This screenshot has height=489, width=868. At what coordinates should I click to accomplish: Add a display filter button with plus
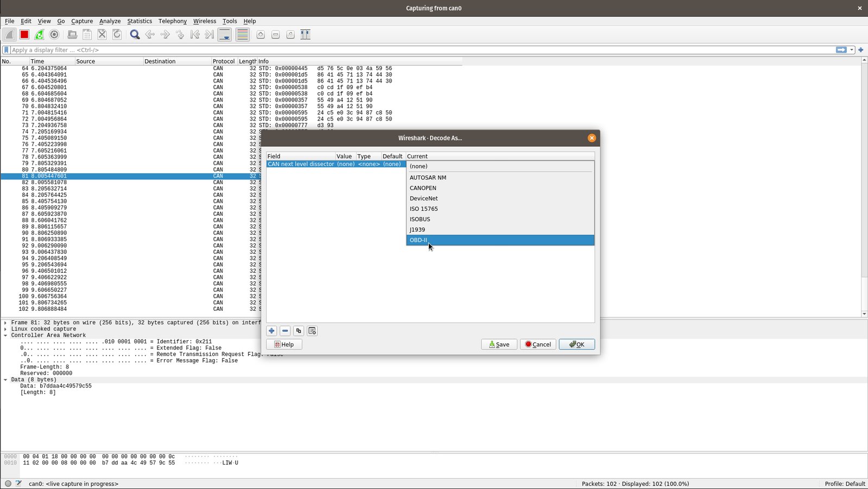tap(861, 50)
